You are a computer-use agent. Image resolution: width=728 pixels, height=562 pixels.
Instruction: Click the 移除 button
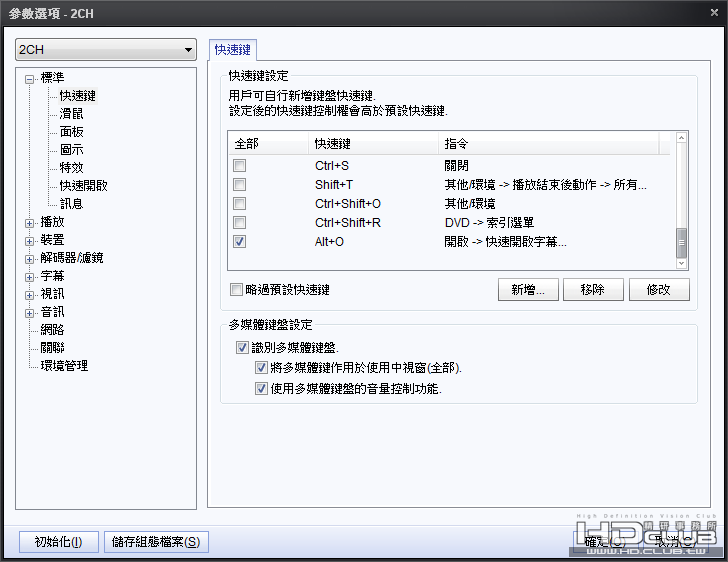593,290
